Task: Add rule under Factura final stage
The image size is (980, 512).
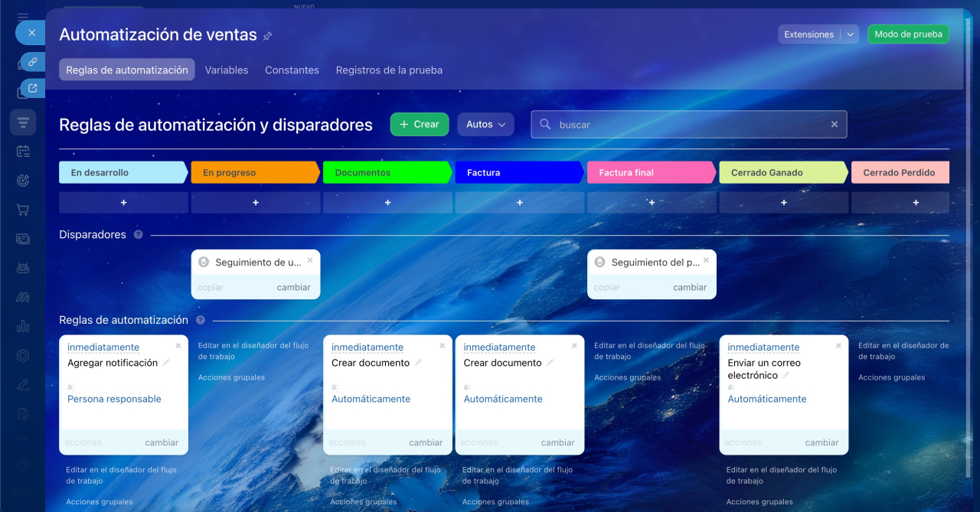Action: 652,203
